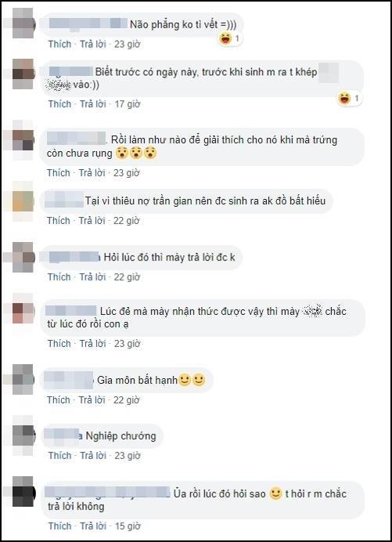Reply to the 'Lúc đẻ mà mày nhận thức' comment
Screen dimensions: 392x542
(92, 344)
